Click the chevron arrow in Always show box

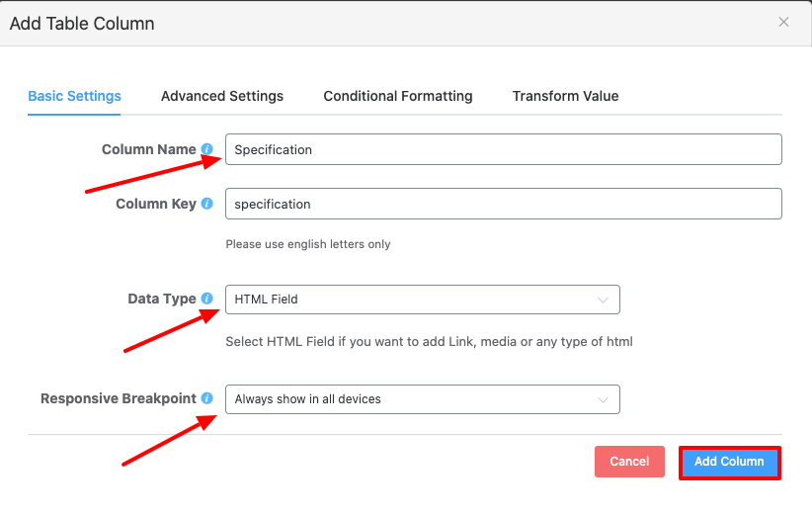point(604,399)
